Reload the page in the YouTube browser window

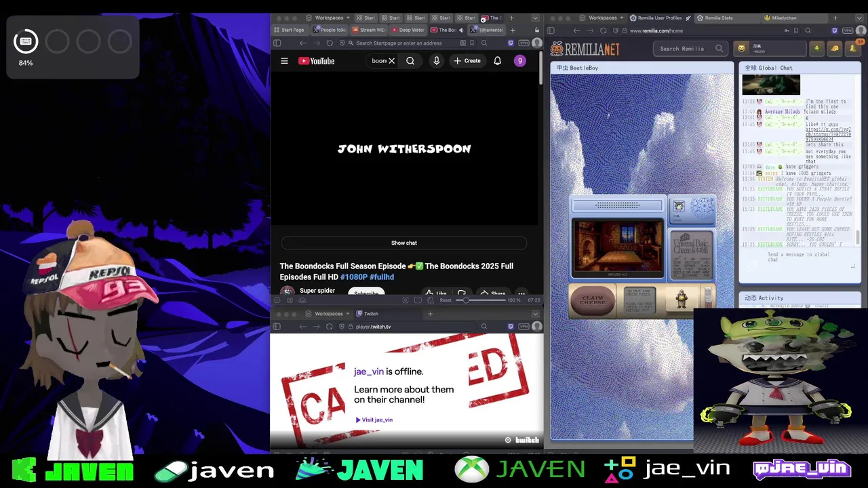[330, 43]
